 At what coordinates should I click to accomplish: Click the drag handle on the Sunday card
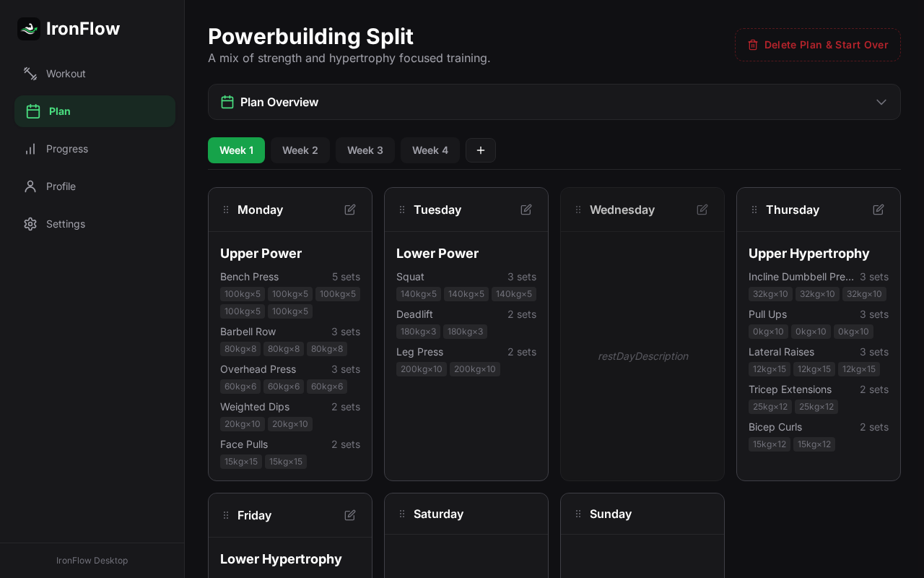pyautogui.click(x=578, y=514)
